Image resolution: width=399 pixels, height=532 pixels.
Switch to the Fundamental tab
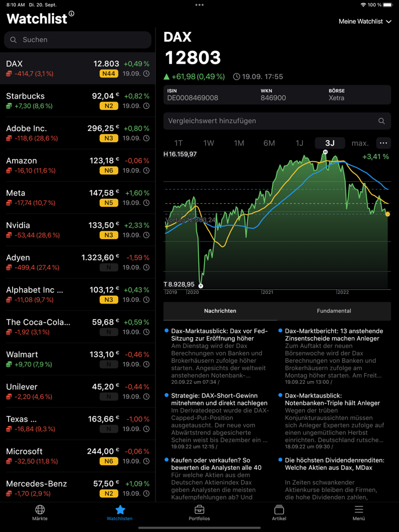pyautogui.click(x=334, y=311)
